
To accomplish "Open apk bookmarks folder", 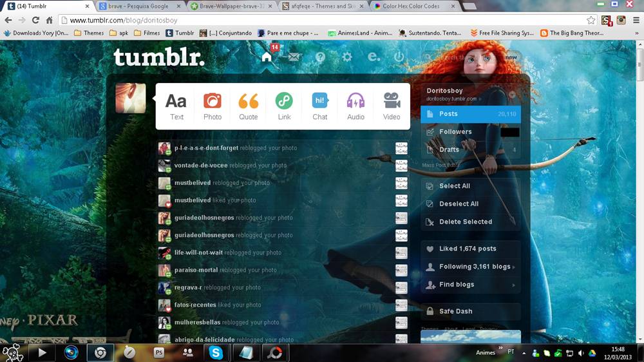I will (x=118, y=33).
